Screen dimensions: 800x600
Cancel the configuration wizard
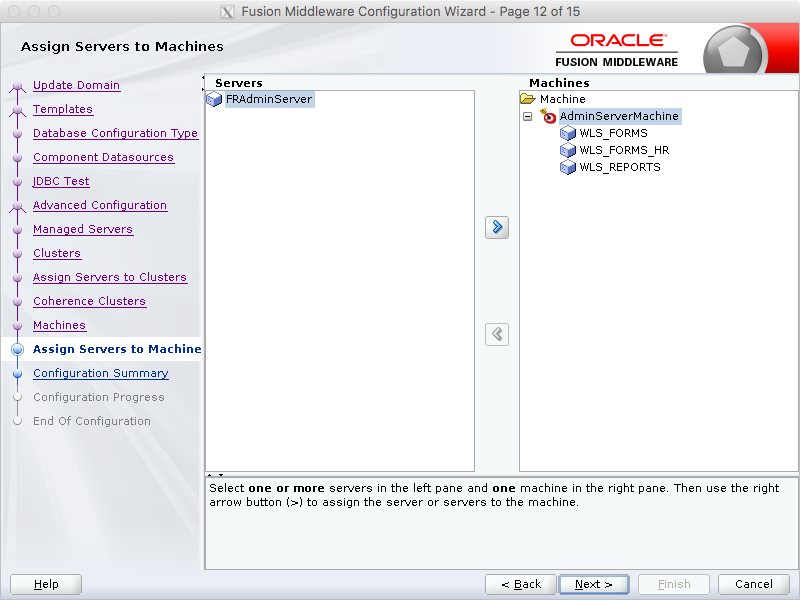tap(754, 584)
